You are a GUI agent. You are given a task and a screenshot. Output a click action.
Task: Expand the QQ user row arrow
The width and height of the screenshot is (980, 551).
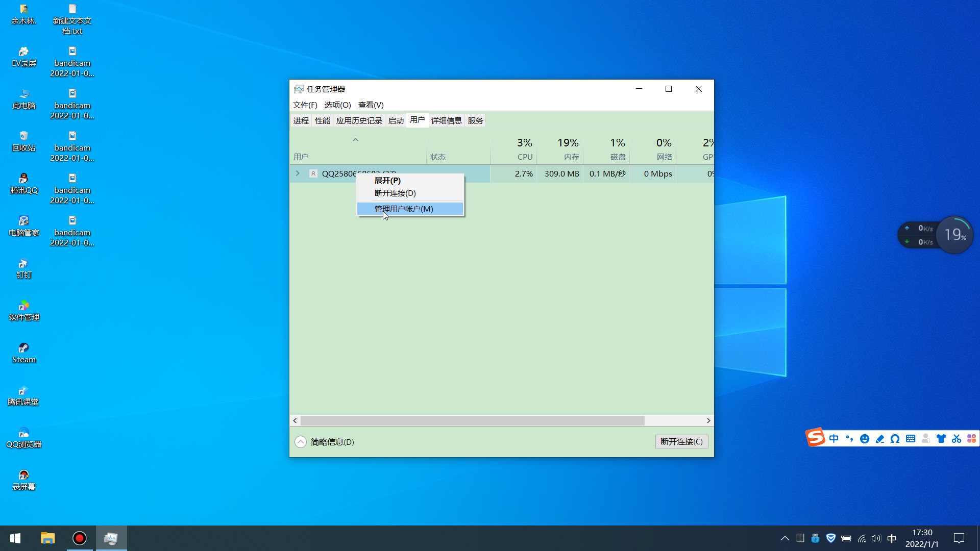[298, 173]
